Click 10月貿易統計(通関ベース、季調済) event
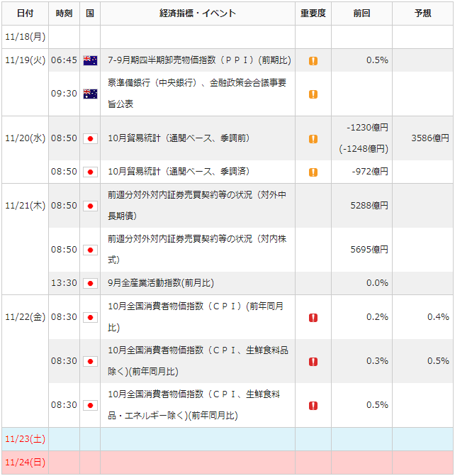Screen dimensions: 455x476 [179, 172]
